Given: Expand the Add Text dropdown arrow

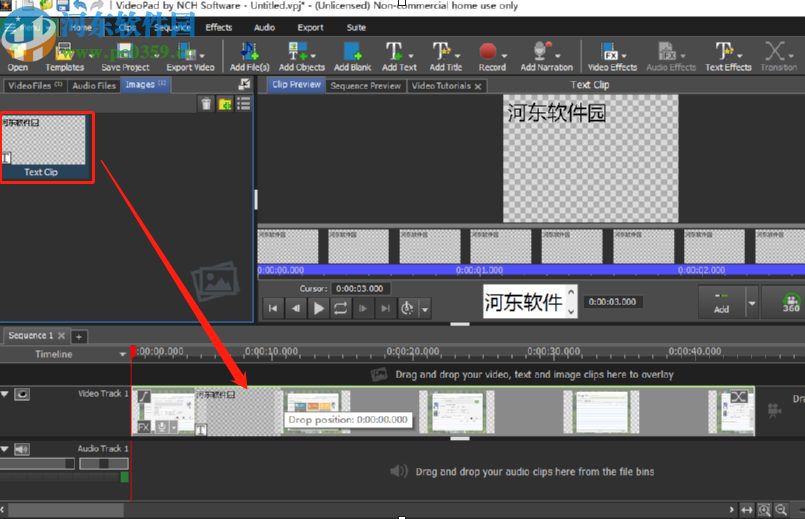Looking at the screenshot, I should (411, 55).
